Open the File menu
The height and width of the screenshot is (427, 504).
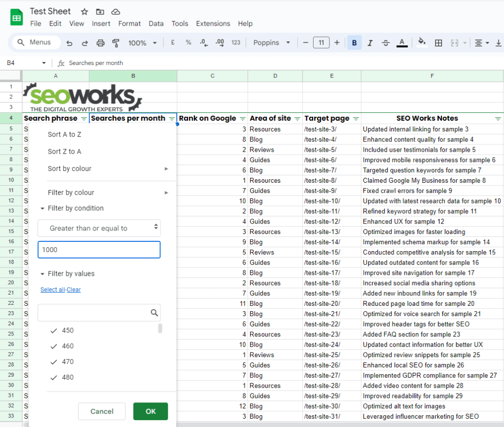pyautogui.click(x=35, y=24)
